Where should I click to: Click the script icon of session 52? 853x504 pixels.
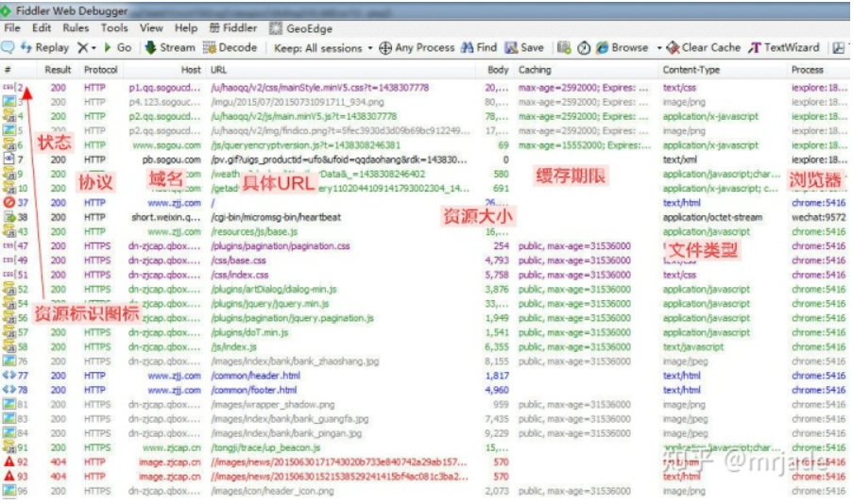click(x=9, y=289)
